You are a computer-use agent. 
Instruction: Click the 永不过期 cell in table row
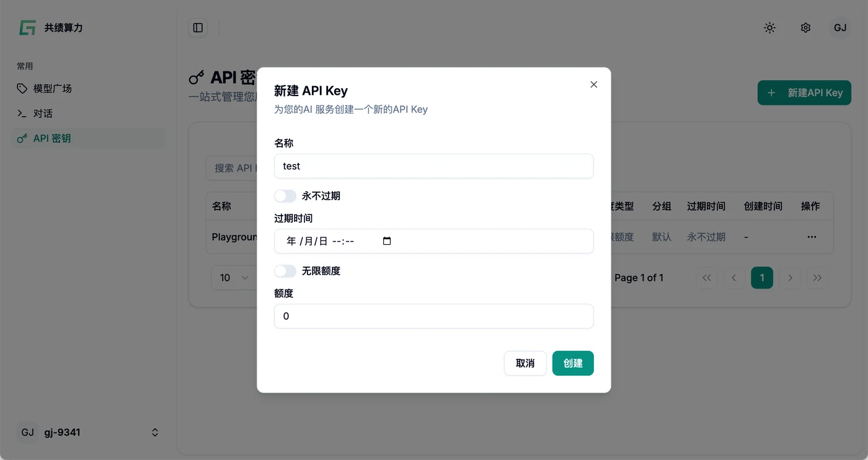pos(706,237)
